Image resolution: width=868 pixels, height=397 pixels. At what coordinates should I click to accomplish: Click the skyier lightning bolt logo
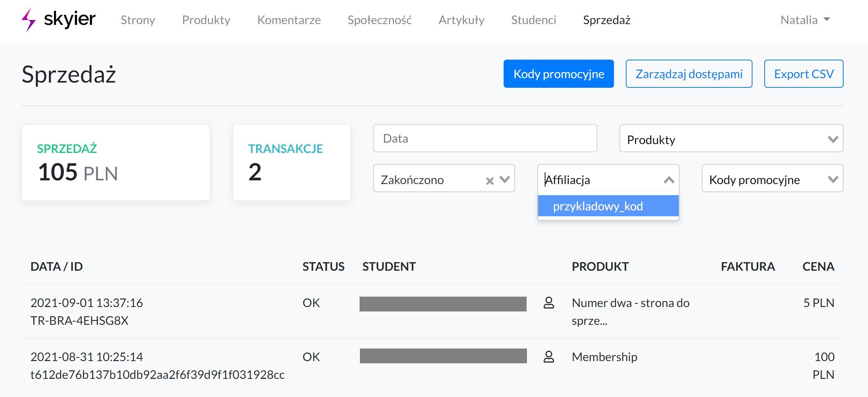click(29, 20)
